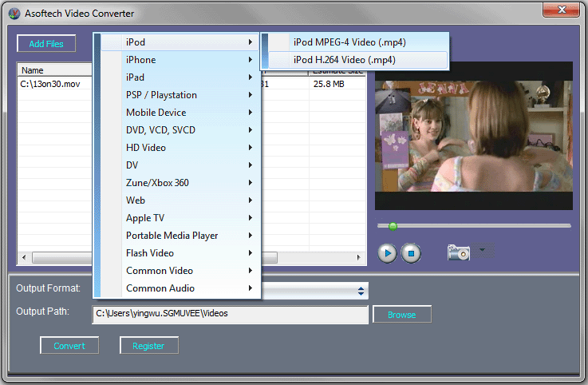Screen dimensions: 588x385
Task: Click the Register button
Action: point(149,346)
